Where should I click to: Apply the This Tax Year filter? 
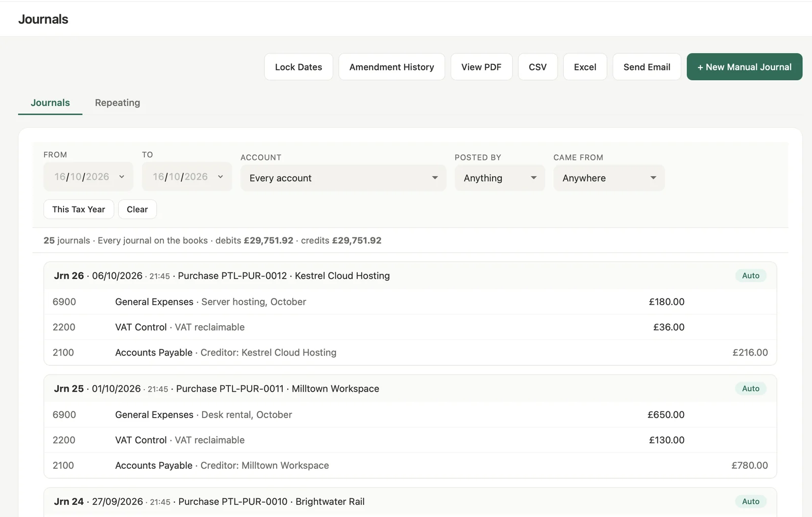(x=79, y=209)
